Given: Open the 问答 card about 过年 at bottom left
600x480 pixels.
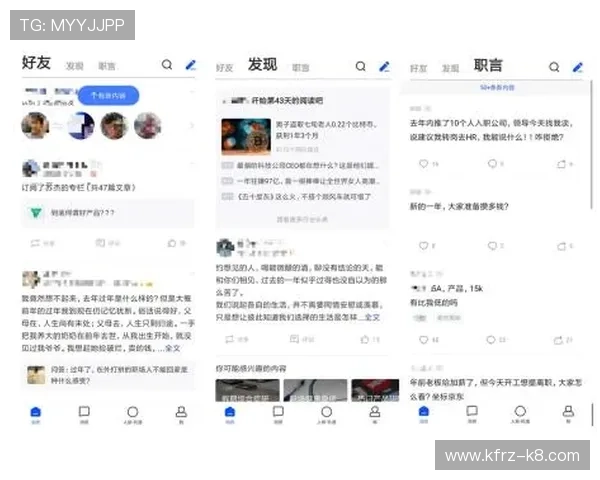Looking at the screenshot, I should point(108,375).
